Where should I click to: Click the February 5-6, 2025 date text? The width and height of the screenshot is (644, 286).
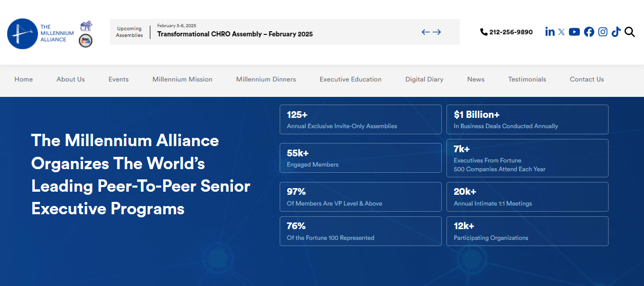[177, 26]
